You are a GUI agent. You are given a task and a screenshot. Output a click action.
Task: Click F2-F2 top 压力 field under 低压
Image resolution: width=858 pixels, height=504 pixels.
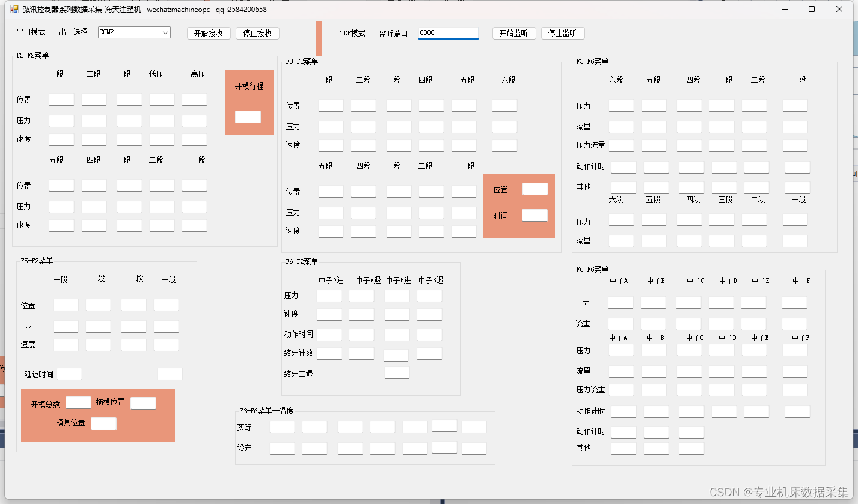[162, 121]
